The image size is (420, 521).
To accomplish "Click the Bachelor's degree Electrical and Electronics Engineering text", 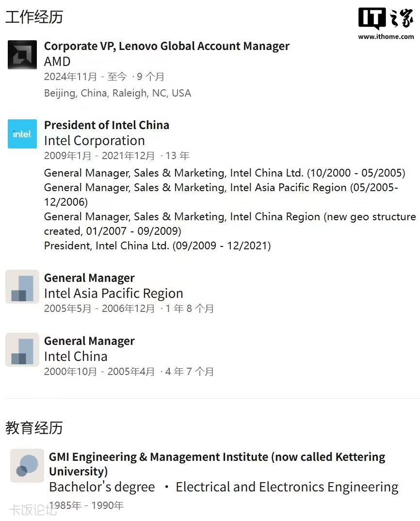I will click(x=224, y=487).
